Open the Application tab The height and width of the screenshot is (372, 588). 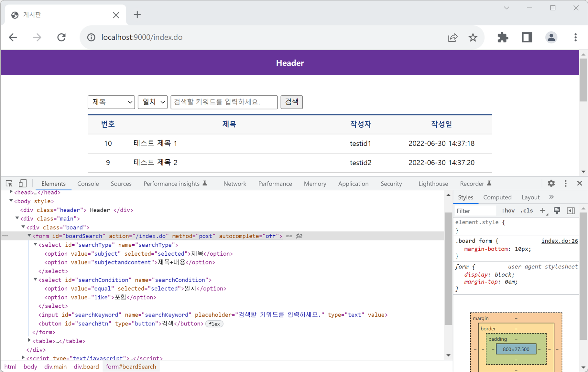[353, 184]
